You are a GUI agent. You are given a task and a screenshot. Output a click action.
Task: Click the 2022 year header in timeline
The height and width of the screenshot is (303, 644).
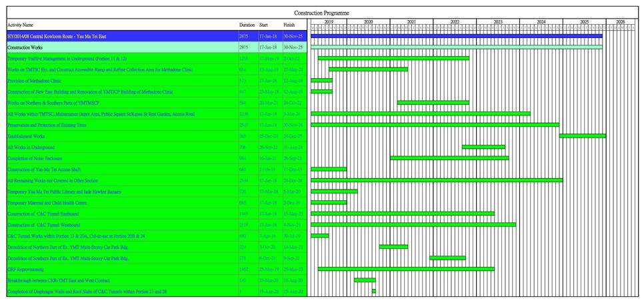click(455, 22)
